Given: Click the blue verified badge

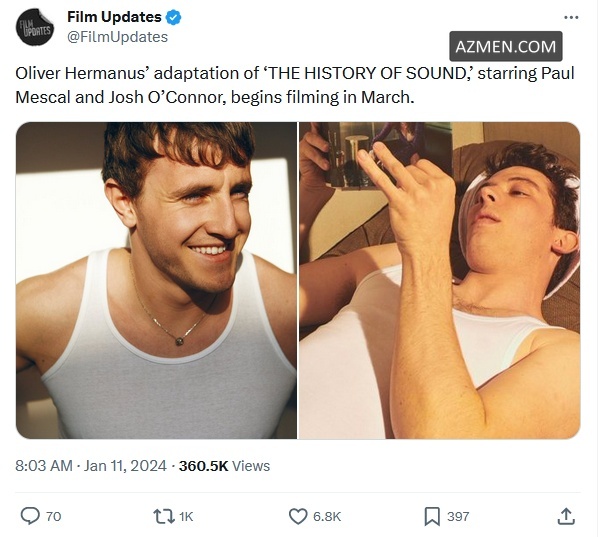Looking at the screenshot, I should pos(173,18).
